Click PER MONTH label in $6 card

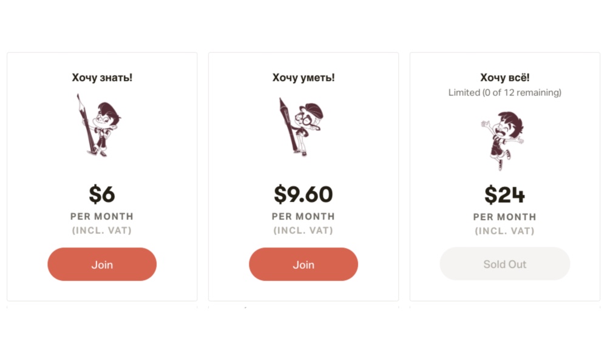(102, 216)
